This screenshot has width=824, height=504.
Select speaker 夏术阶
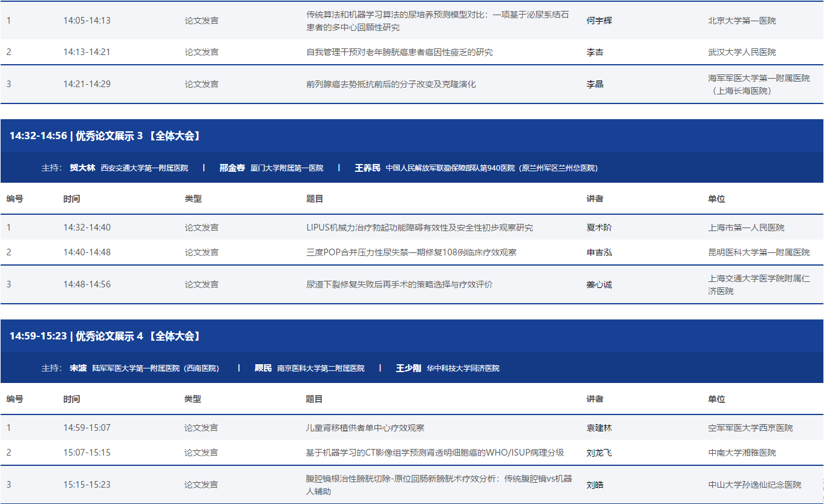tap(599, 228)
